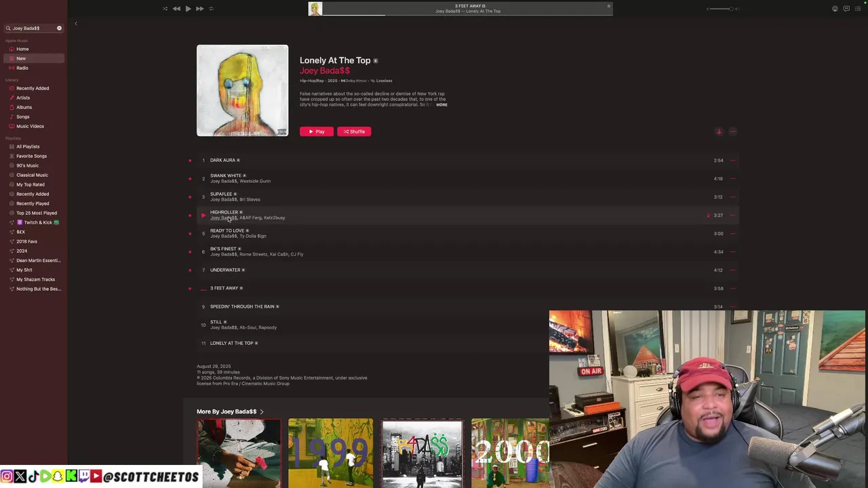The image size is (868, 488).
Task: Play the HIGHROLLER track using its play icon
Action: click(x=203, y=216)
